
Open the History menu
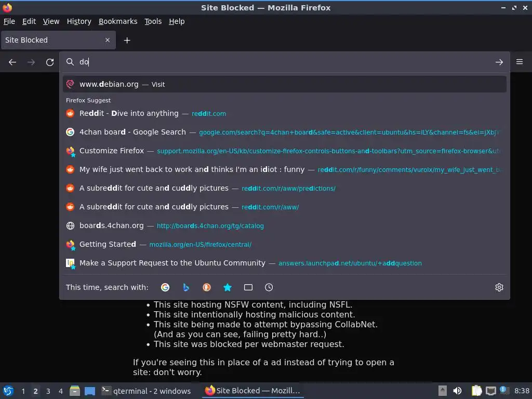[x=79, y=21]
